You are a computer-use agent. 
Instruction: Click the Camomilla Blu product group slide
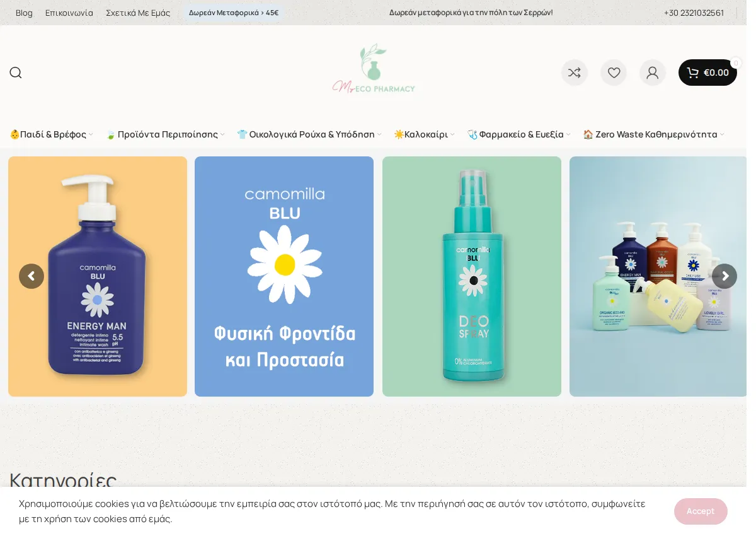(x=658, y=276)
